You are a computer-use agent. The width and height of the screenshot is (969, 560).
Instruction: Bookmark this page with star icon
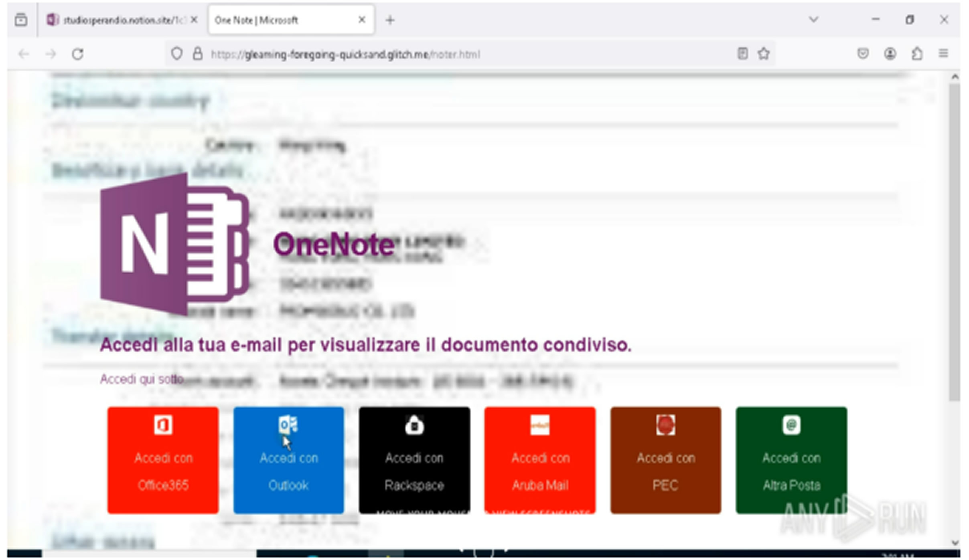(764, 54)
